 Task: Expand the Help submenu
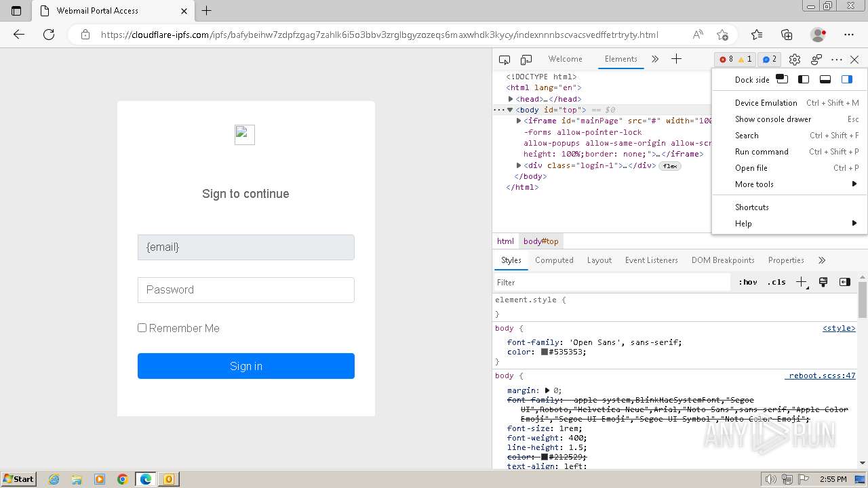pyautogui.click(x=789, y=224)
